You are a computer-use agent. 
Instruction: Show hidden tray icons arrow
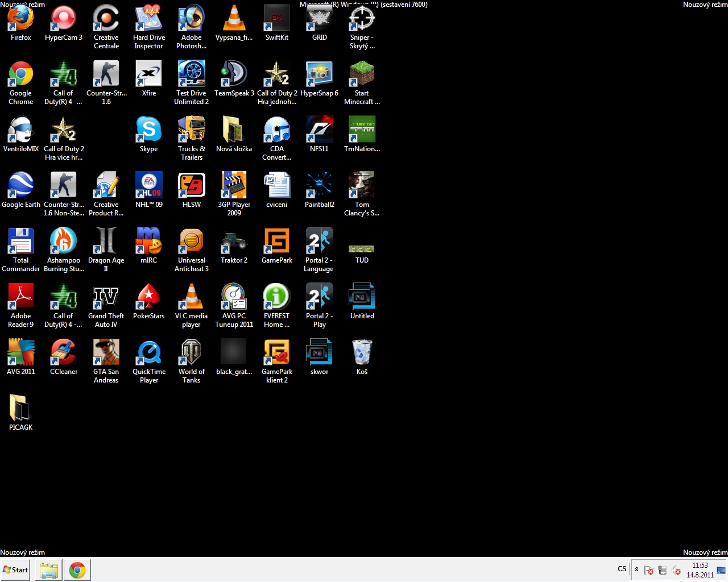tap(636, 569)
